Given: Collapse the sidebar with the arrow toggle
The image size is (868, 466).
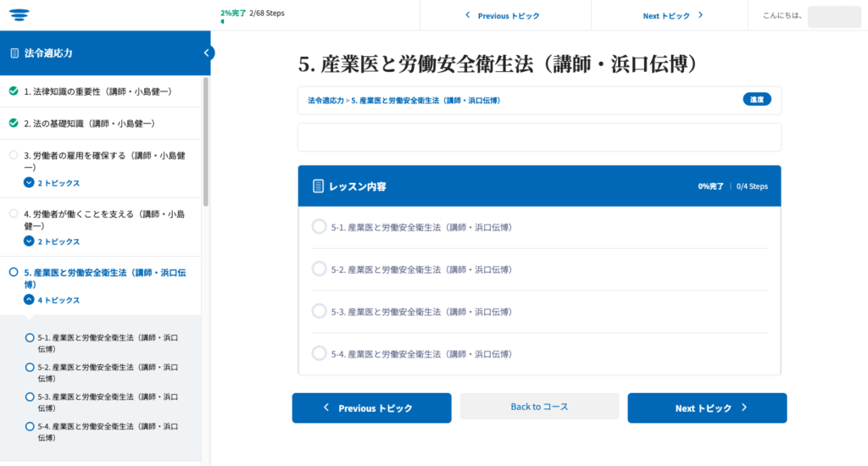Looking at the screenshot, I should pyautogui.click(x=207, y=53).
